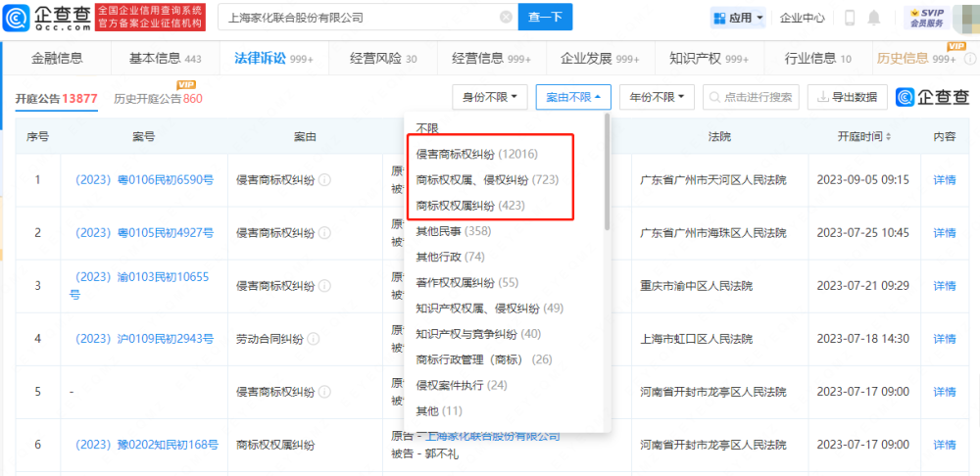980x476 pixels.
Task: Sort by 开庭时间 column arrows
Action: (889, 136)
